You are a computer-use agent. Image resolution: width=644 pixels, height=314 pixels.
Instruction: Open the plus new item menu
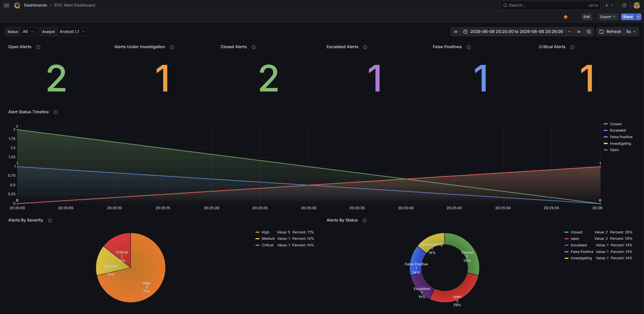pyautogui.click(x=609, y=5)
